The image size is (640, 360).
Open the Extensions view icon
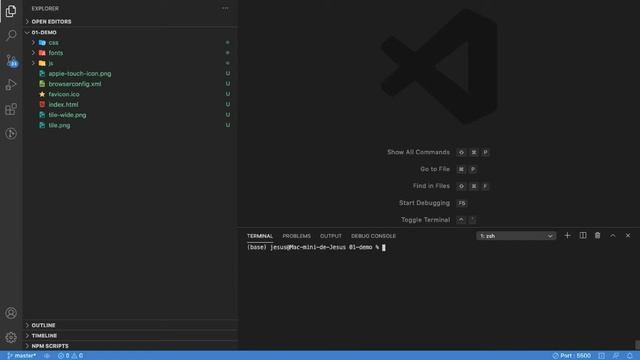pyautogui.click(x=11, y=109)
